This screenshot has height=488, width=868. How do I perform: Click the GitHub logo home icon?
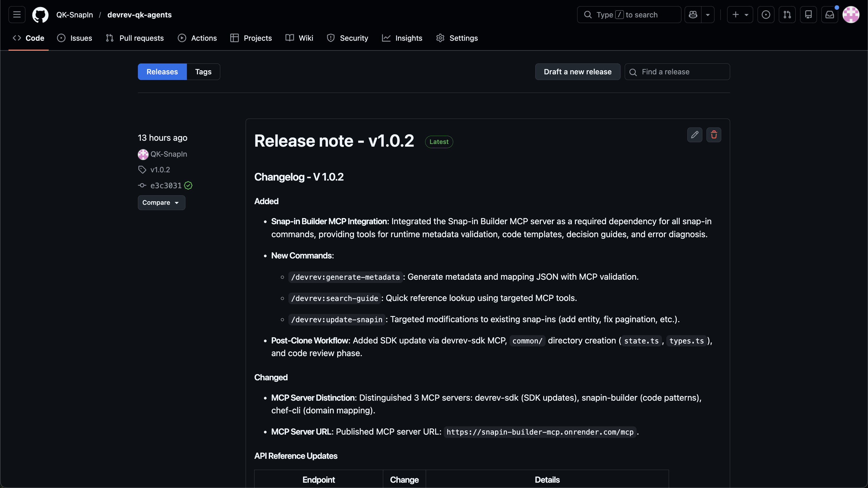[40, 15]
